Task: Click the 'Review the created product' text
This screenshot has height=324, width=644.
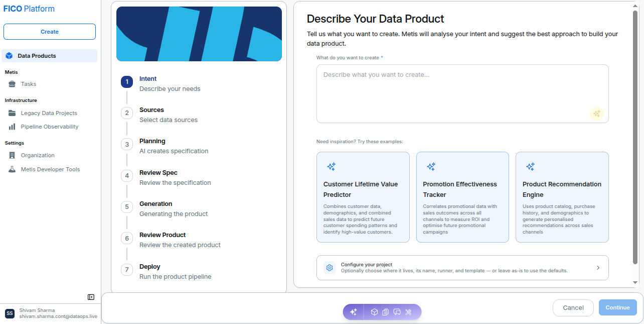Action: point(180,245)
